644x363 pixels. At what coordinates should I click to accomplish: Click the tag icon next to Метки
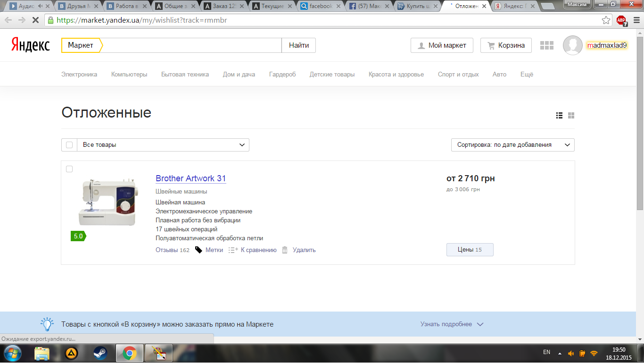pyautogui.click(x=198, y=250)
